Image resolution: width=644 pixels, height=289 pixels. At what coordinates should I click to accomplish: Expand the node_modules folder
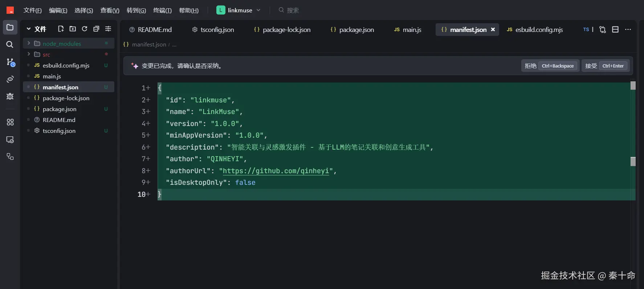pos(29,44)
